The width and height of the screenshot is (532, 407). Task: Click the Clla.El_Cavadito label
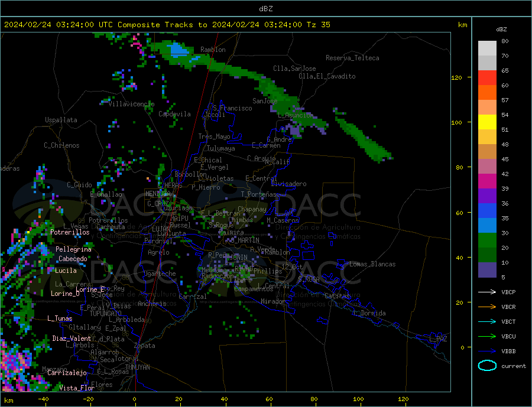(327, 76)
